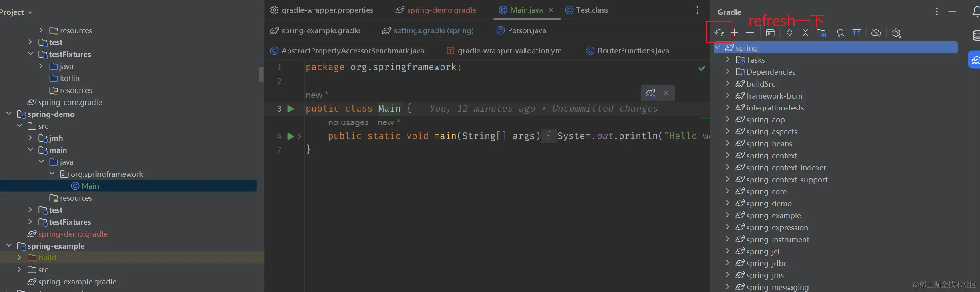Viewport: 980px width, 292px height.
Task: Expand spring-demo module in Gradle panel
Action: pos(728,203)
